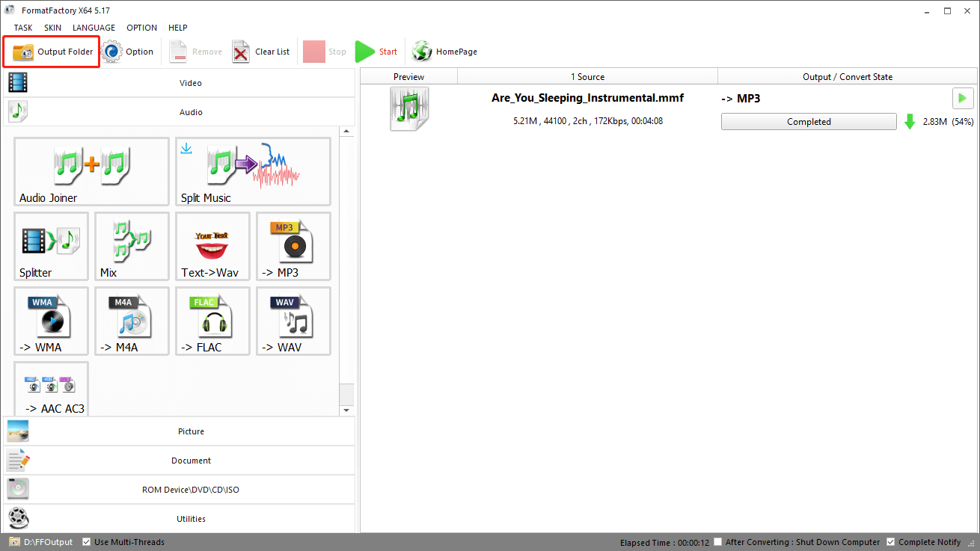Screen dimensions: 980x551
Task: Click the Preview column header
Action: pos(408,76)
